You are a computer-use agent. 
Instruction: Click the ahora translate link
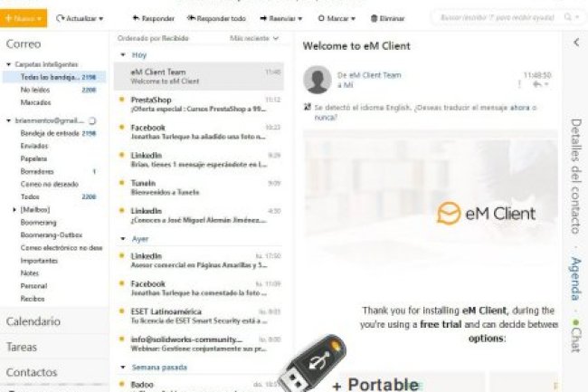[520, 108]
